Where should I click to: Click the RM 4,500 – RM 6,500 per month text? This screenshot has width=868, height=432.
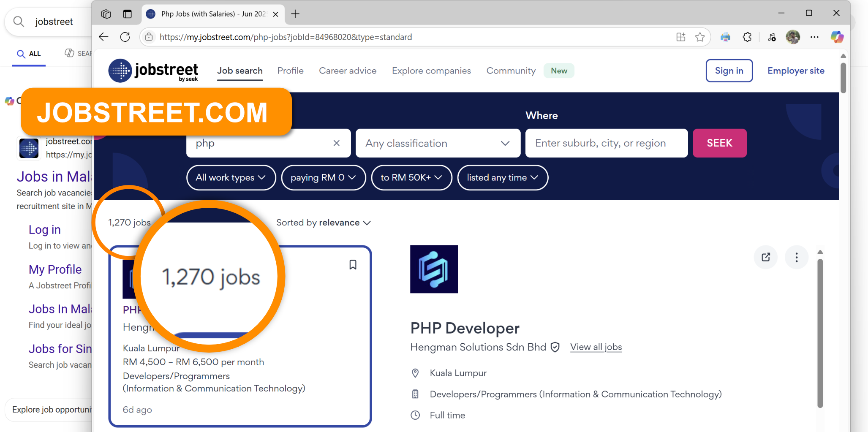[193, 362]
